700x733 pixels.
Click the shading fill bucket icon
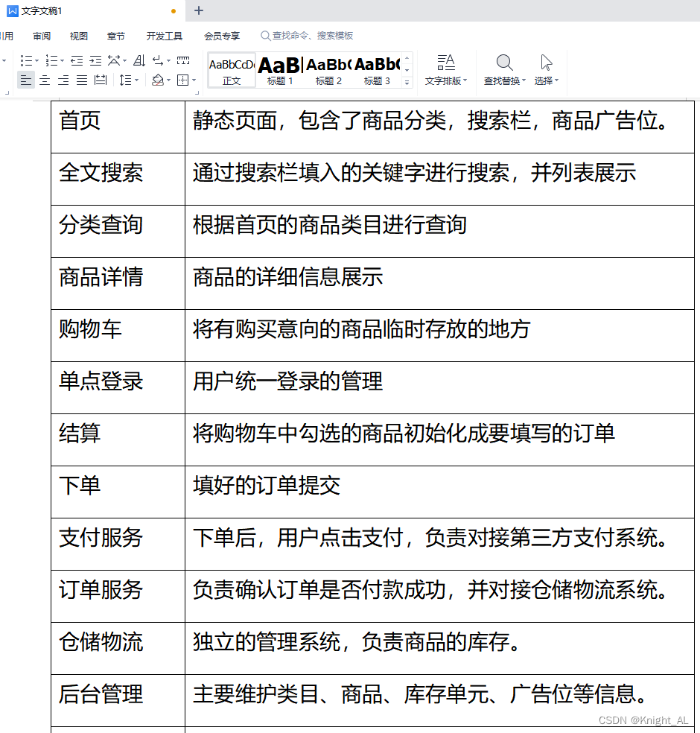tap(158, 80)
